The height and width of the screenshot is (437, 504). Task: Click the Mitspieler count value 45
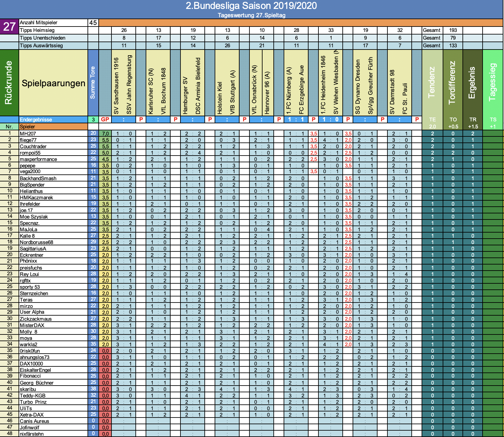tap(93, 23)
